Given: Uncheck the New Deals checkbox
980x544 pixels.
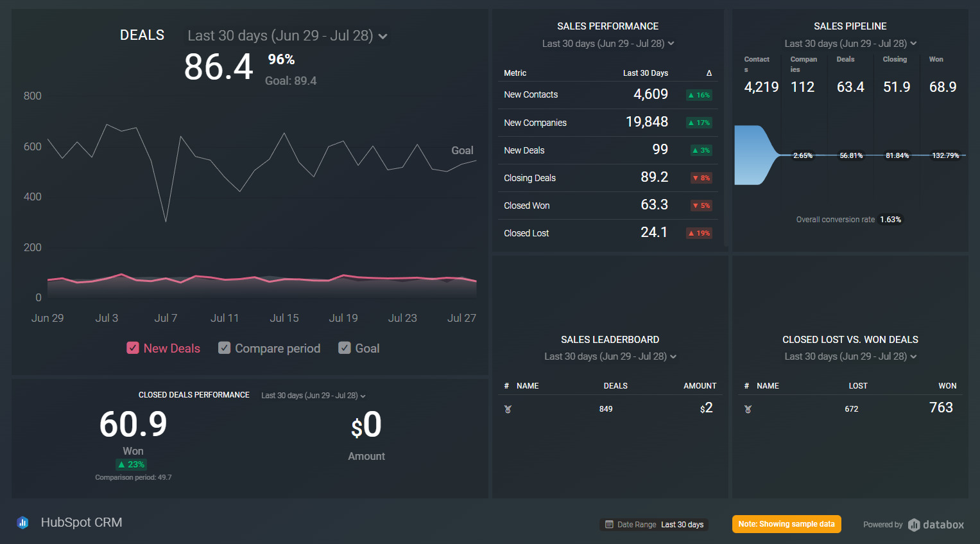Looking at the screenshot, I should (132, 347).
